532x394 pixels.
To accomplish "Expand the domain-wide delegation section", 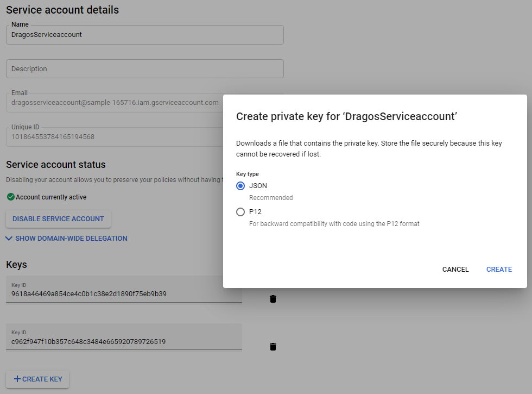I will coord(68,238).
